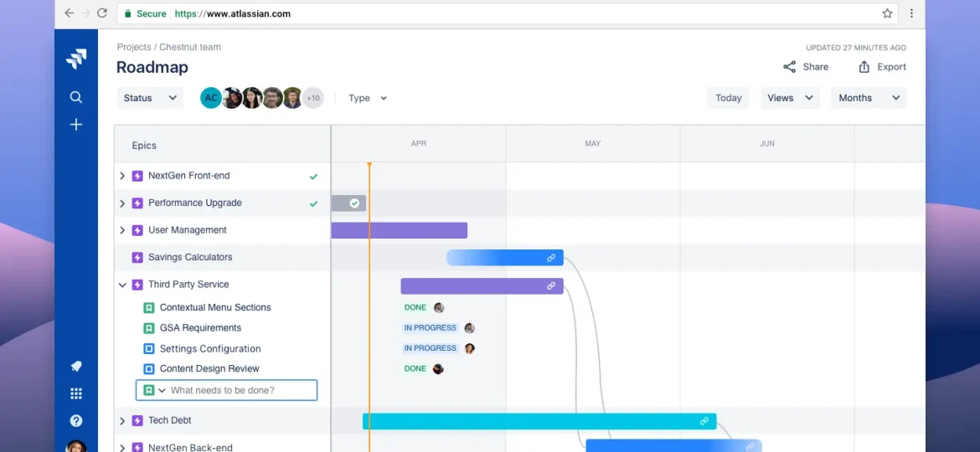Open issue type dropdown in new issue field
Image resolution: width=980 pixels, height=452 pixels.
pos(162,390)
